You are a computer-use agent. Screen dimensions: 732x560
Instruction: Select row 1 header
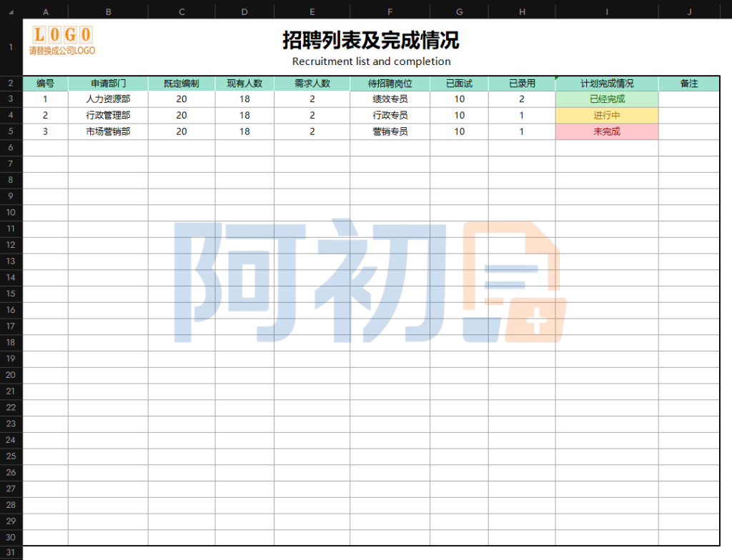tap(11, 47)
